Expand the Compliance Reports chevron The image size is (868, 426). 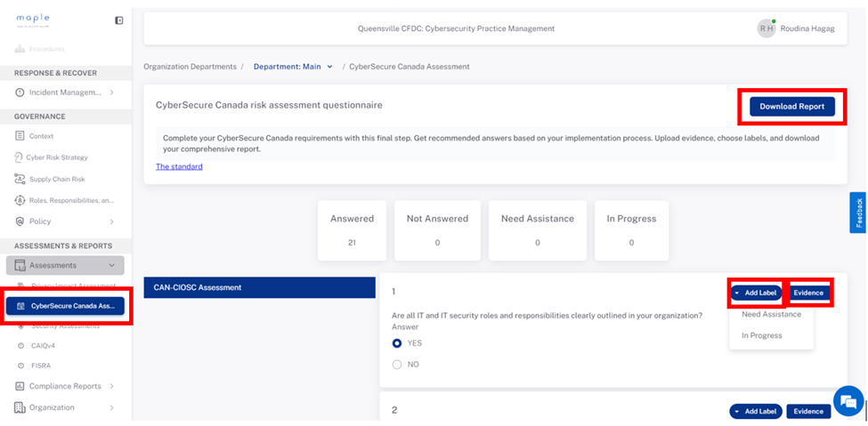coord(111,386)
